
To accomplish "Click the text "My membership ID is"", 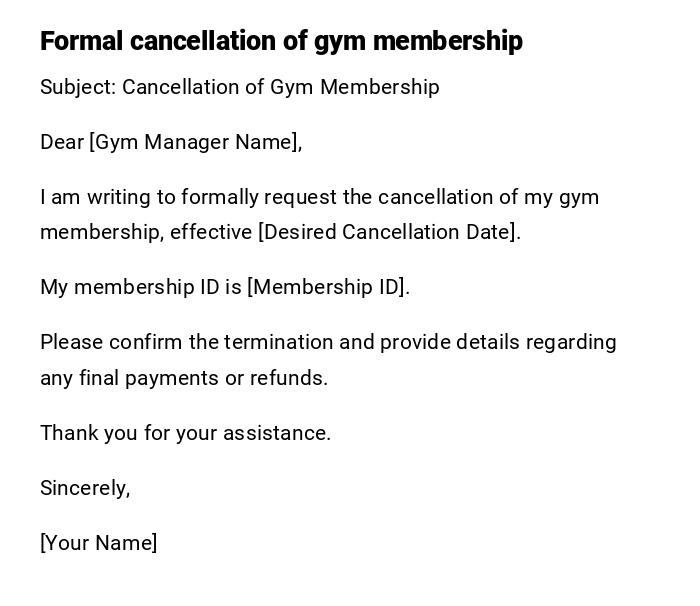I will point(140,287).
